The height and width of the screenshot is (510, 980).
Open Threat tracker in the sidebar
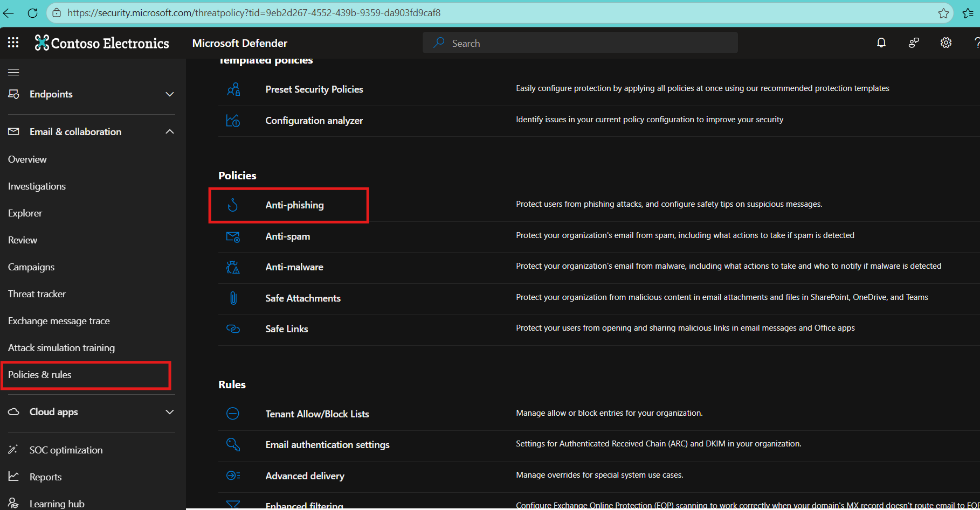pyautogui.click(x=37, y=294)
